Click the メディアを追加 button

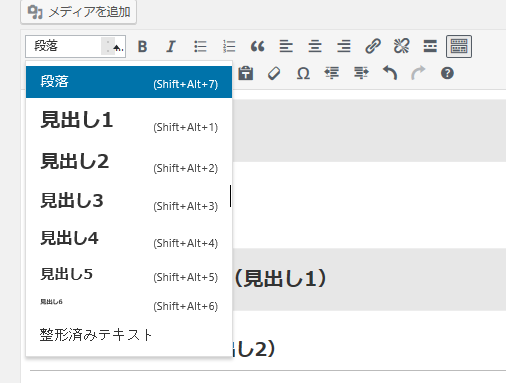coord(79,12)
